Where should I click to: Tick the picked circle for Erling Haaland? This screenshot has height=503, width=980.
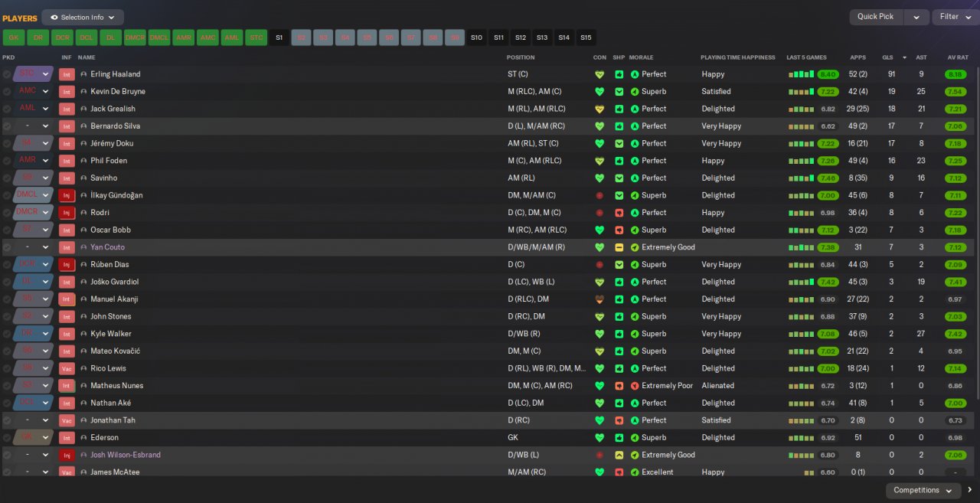[7, 74]
